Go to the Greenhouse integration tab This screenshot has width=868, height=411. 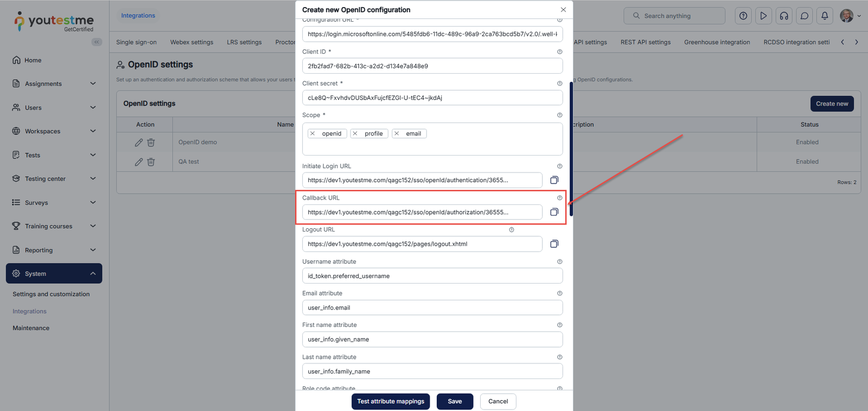[x=717, y=42]
